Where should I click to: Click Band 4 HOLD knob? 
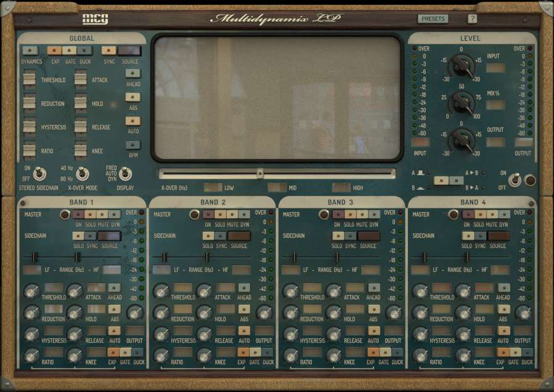[x=463, y=313]
